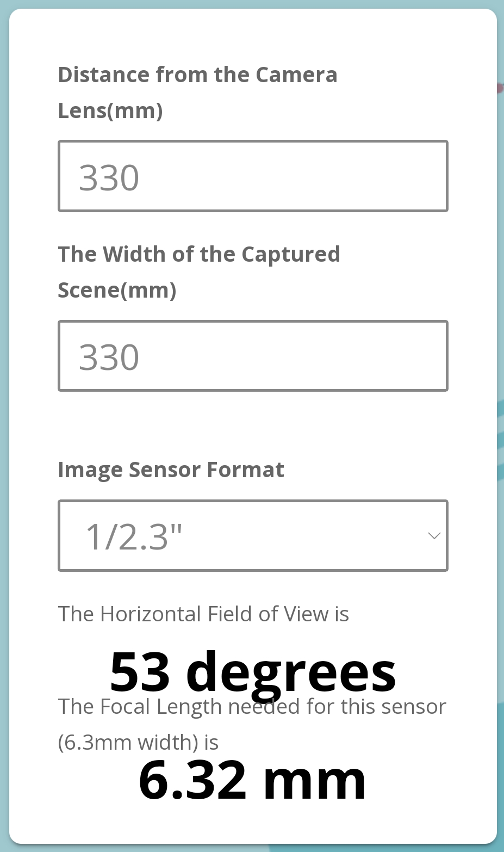The image size is (504, 852).
Task: Click the pink dot at the card's right edge
Action: click(500, 88)
